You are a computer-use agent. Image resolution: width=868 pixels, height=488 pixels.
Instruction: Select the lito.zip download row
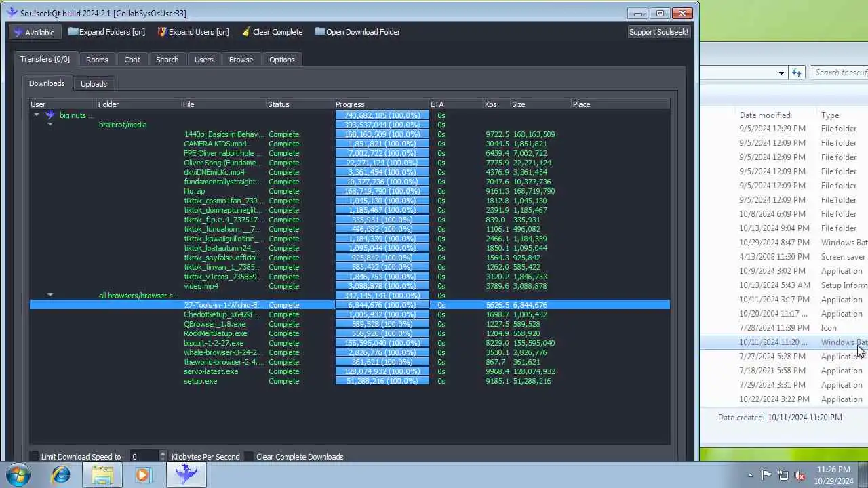[x=350, y=191]
